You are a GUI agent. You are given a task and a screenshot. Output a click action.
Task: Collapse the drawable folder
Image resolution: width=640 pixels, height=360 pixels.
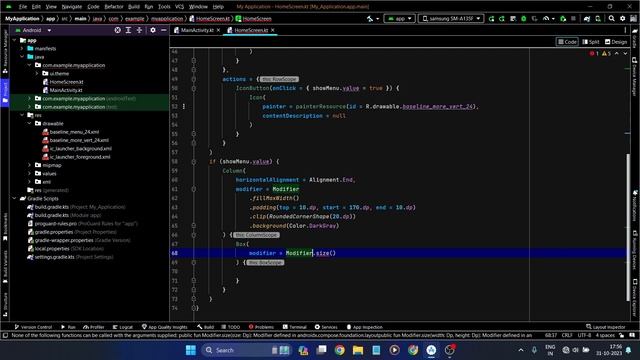pos(29,123)
